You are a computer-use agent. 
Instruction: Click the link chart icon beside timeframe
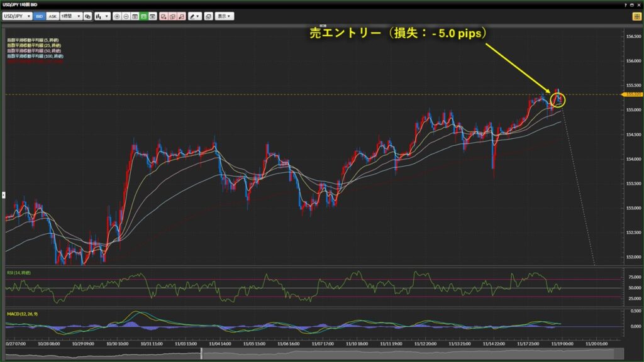87,16
